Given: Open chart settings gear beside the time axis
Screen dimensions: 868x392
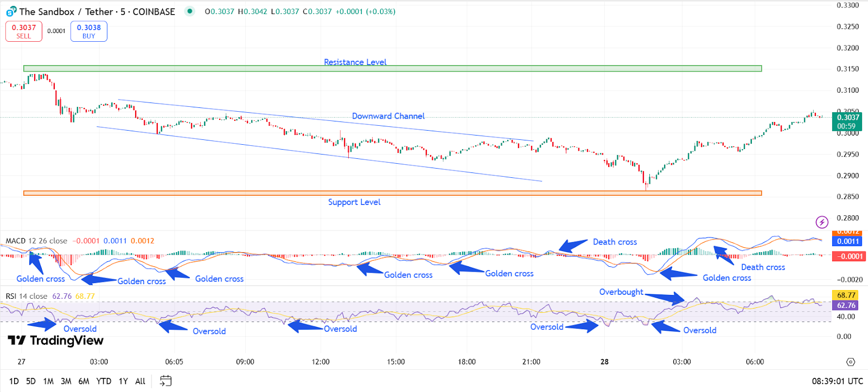Looking at the screenshot, I should 851,362.
